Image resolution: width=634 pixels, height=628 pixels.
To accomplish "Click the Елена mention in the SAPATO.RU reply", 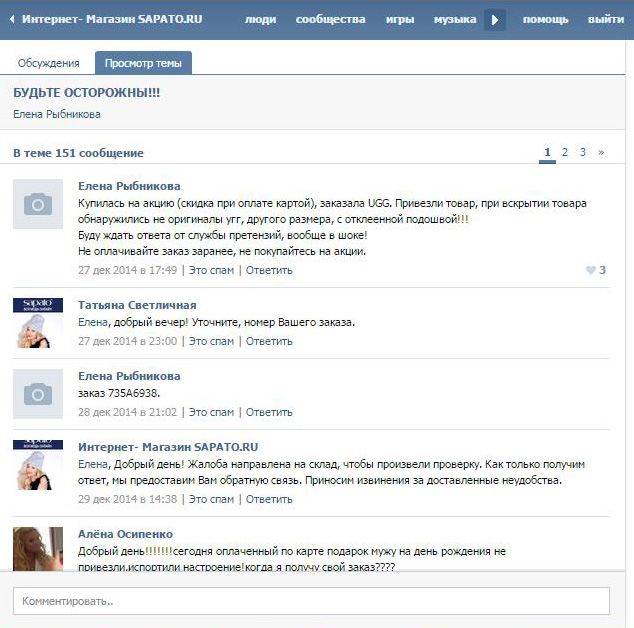I will click(93, 464).
